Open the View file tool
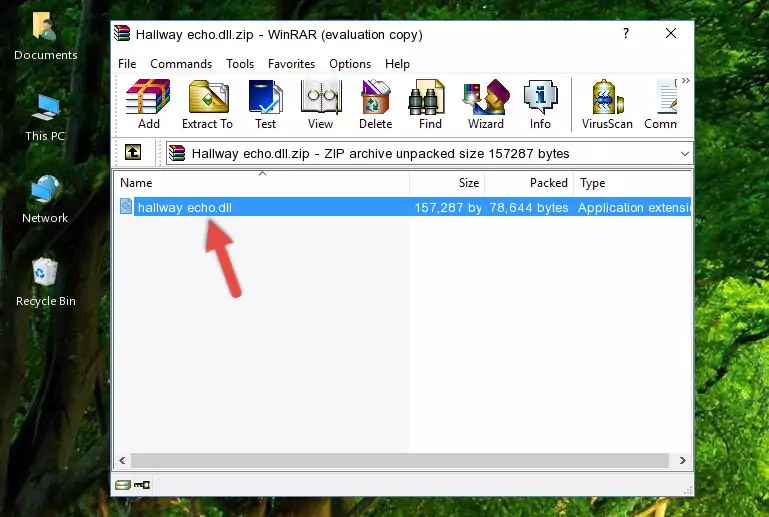769x517 pixels. (x=321, y=104)
